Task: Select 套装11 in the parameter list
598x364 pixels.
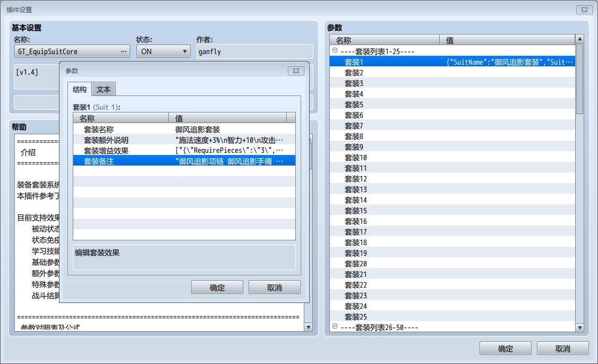Action: pyautogui.click(x=452, y=168)
